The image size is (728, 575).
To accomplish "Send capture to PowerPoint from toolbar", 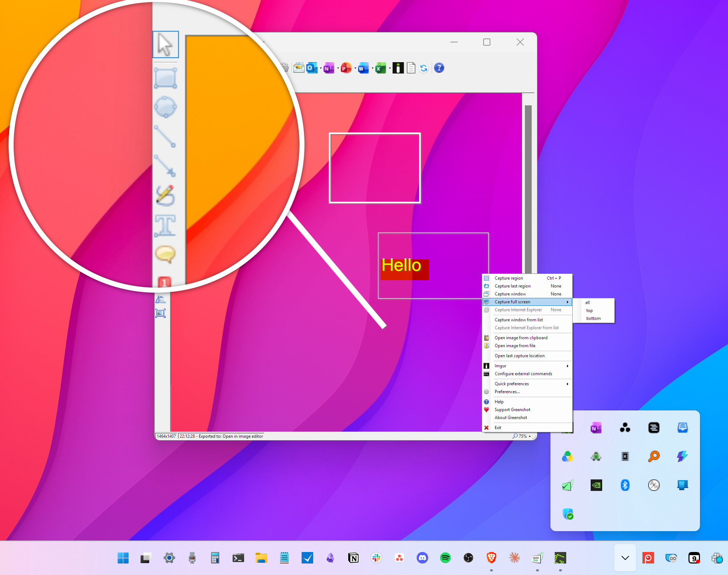I will click(x=346, y=68).
